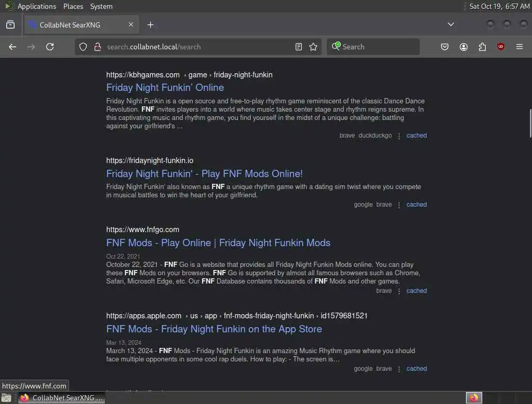Toggle reader view icon
Screen dimensions: 532x404
(299, 47)
